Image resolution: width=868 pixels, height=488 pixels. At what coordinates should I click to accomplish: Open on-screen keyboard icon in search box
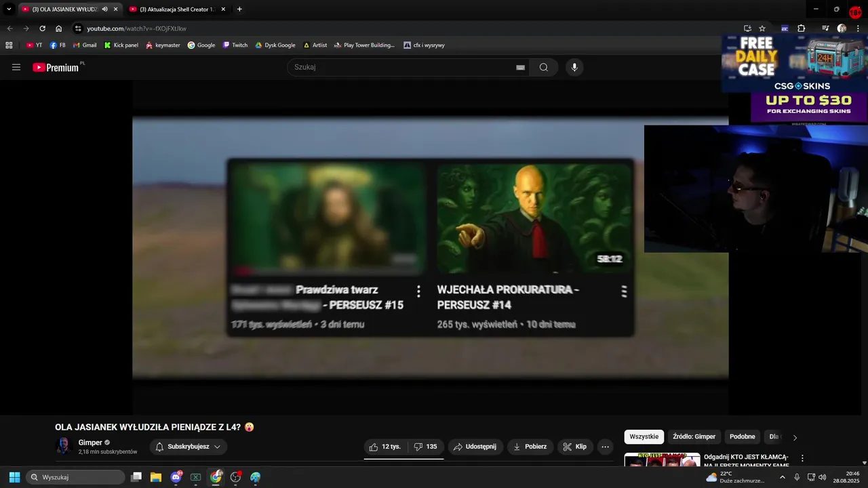pyautogui.click(x=520, y=67)
